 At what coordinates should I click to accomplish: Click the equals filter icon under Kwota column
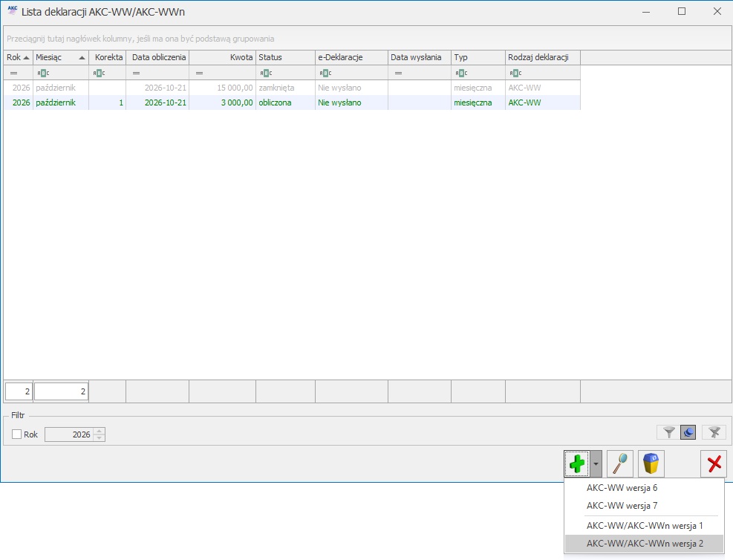pos(199,73)
